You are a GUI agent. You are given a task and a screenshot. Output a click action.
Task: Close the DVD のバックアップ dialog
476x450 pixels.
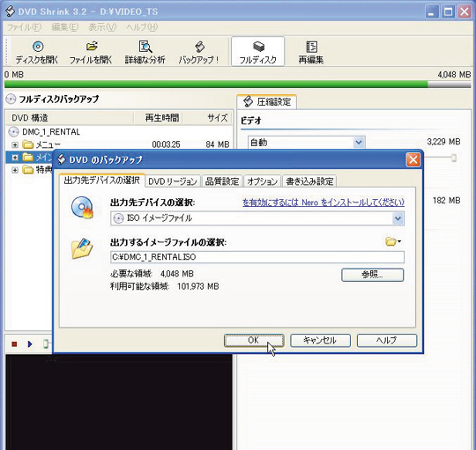[x=413, y=159]
